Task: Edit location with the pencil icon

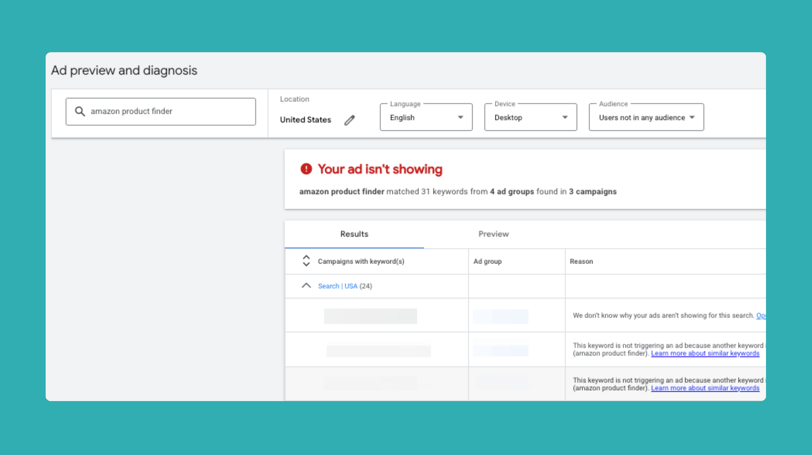Action: coord(350,120)
